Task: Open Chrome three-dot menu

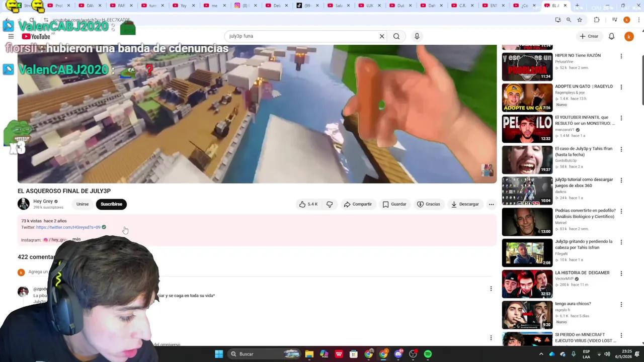Action: pyautogui.click(x=638, y=20)
